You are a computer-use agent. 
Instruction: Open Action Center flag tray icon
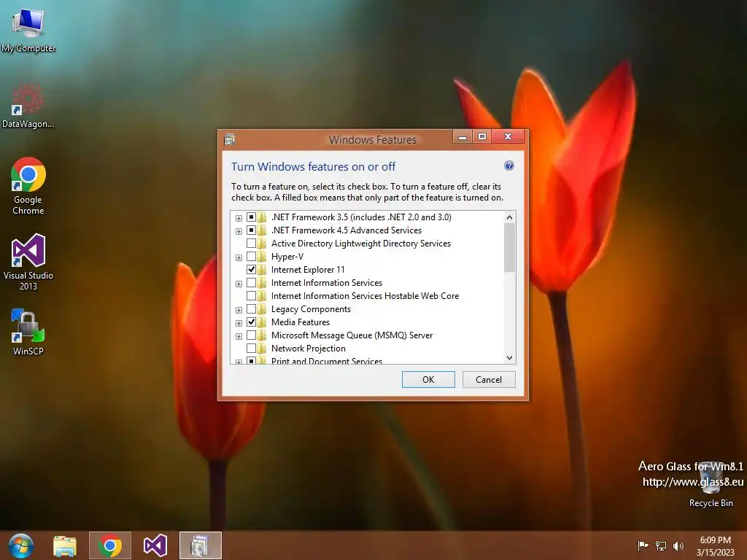pos(643,545)
